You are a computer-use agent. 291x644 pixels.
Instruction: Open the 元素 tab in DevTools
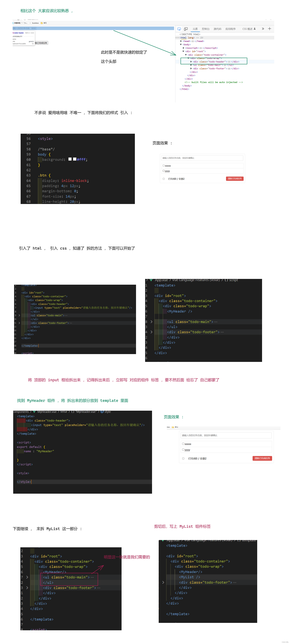195,29
